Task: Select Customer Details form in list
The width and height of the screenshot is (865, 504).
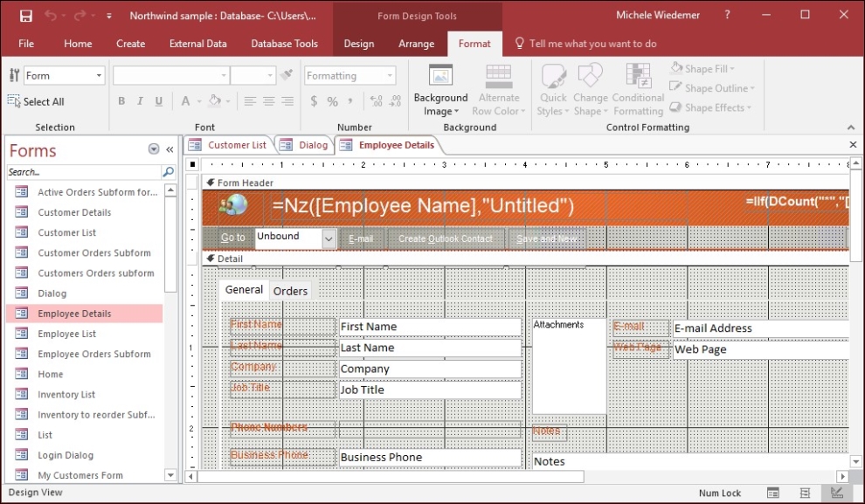Action: coord(85,212)
